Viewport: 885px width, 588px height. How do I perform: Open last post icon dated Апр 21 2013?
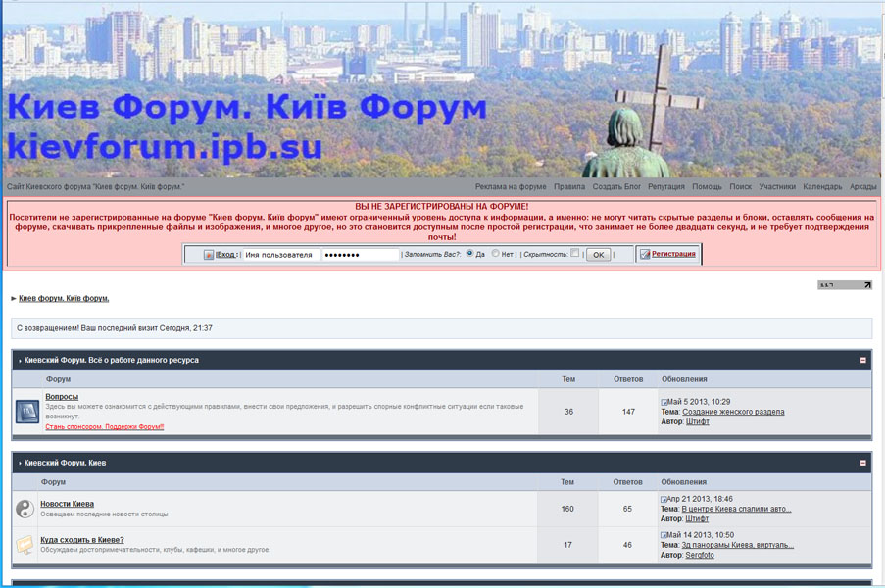tap(664, 500)
